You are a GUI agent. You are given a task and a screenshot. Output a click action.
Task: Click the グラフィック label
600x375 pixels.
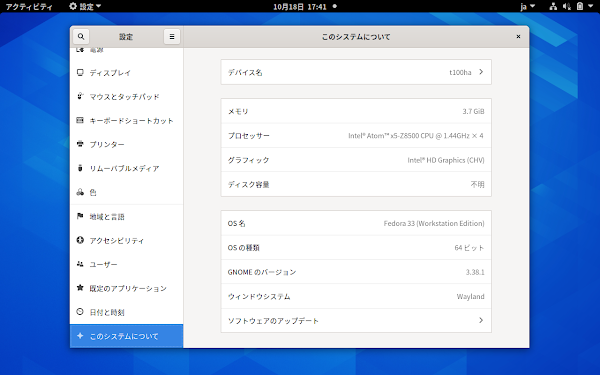(248, 160)
